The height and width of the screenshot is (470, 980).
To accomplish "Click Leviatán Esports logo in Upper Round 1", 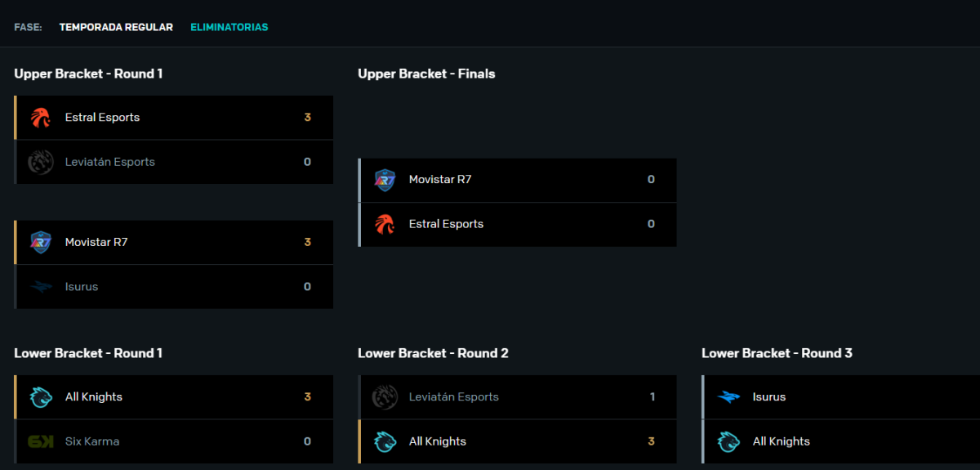I will [x=41, y=162].
